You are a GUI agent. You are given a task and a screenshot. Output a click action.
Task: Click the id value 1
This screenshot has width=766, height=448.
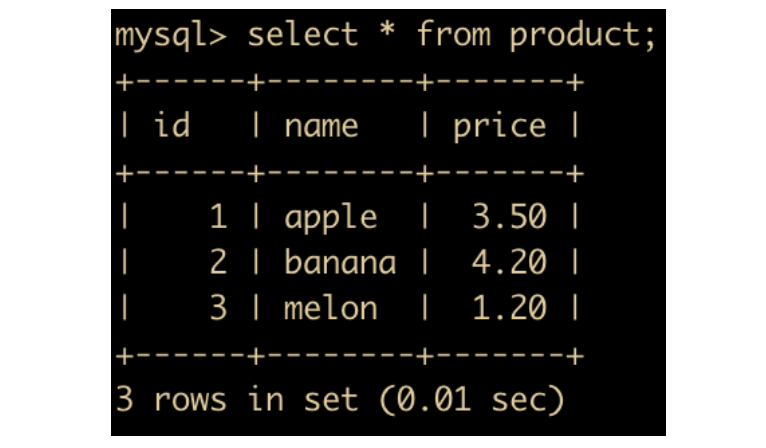(218, 216)
